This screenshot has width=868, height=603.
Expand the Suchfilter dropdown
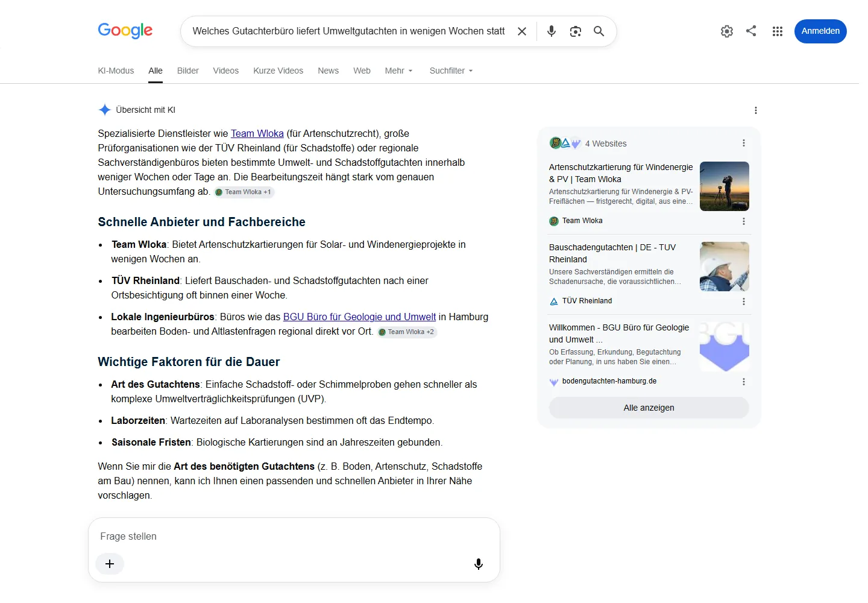[451, 71]
